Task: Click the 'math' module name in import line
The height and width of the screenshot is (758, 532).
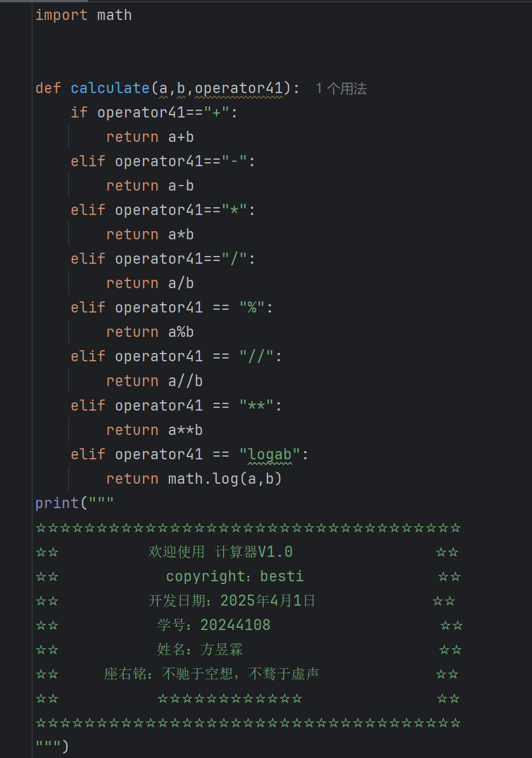Action: point(114,15)
